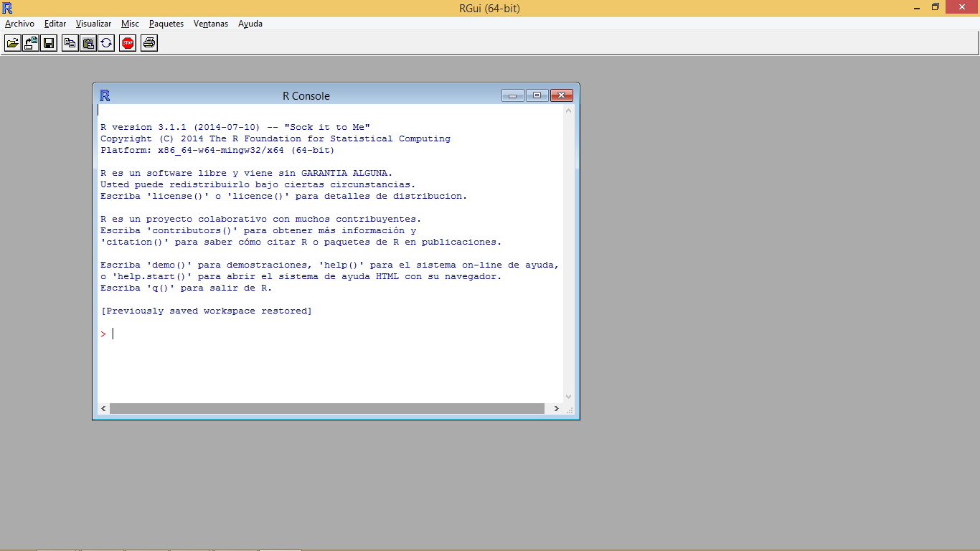The image size is (980, 551).
Task: Open the Ayuda menu
Action: [x=250, y=24]
